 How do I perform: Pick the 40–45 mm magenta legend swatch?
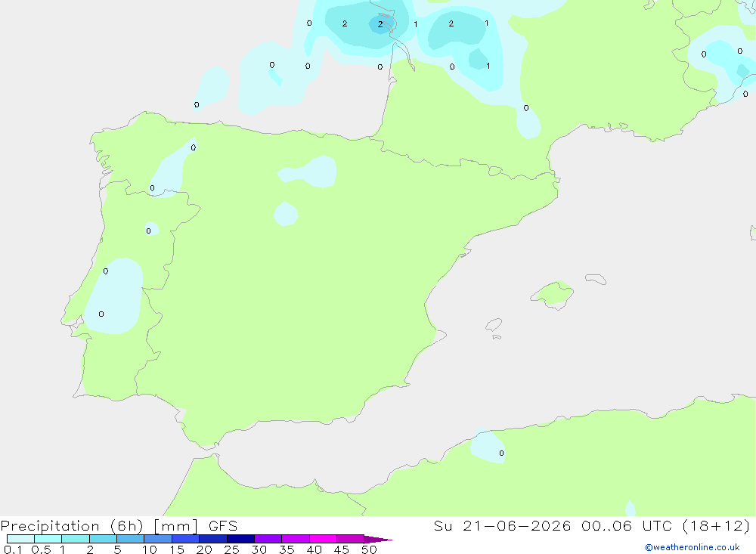click(x=323, y=539)
